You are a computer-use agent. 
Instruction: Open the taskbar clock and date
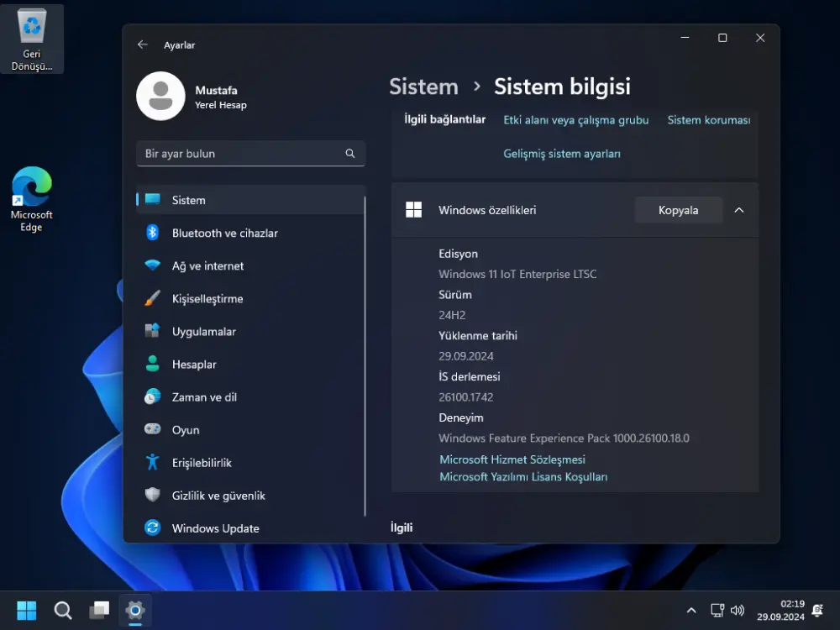pyautogui.click(x=780, y=610)
